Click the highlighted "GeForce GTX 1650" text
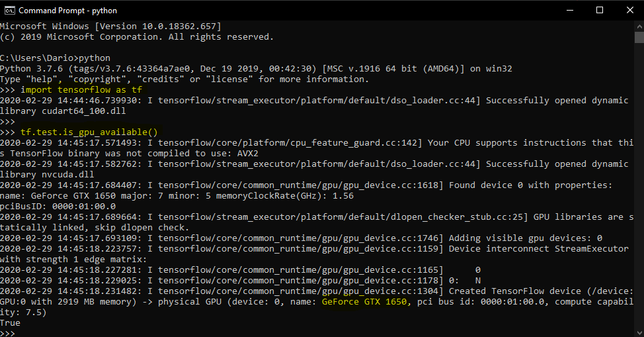The width and height of the screenshot is (644, 337). pyautogui.click(x=366, y=302)
